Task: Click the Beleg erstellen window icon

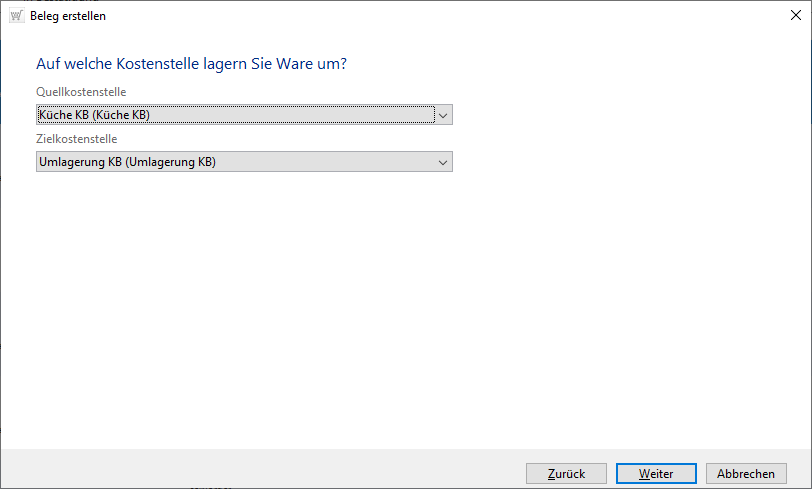Action: [x=16, y=16]
